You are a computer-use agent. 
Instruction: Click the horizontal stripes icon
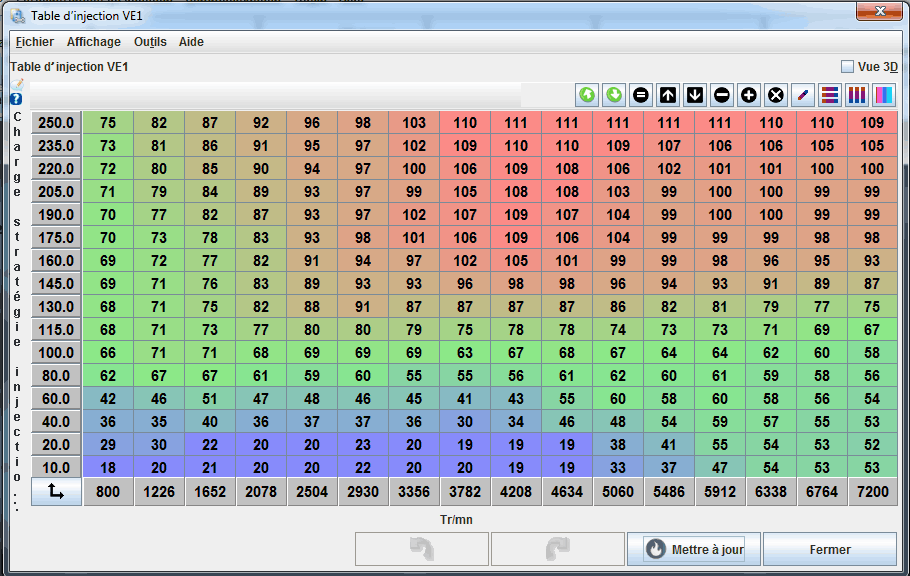click(x=829, y=95)
